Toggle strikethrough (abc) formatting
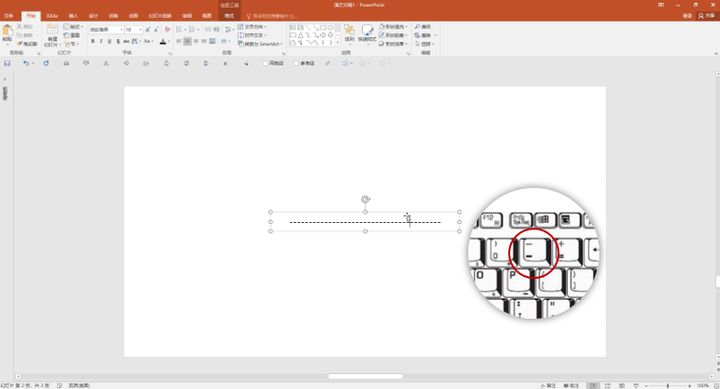This screenshot has height=389, width=720. 126,41
